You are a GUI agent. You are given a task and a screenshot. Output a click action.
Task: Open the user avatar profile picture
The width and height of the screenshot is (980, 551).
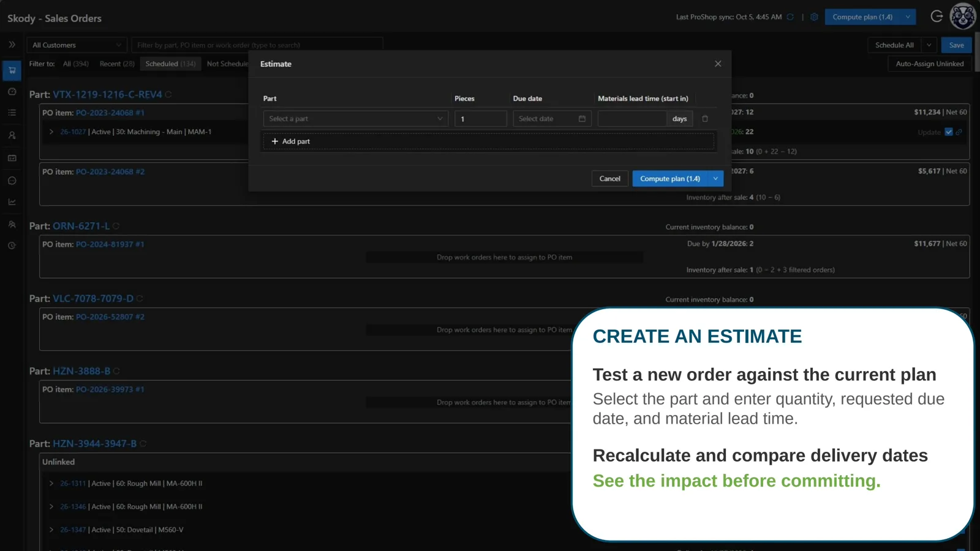click(963, 17)
